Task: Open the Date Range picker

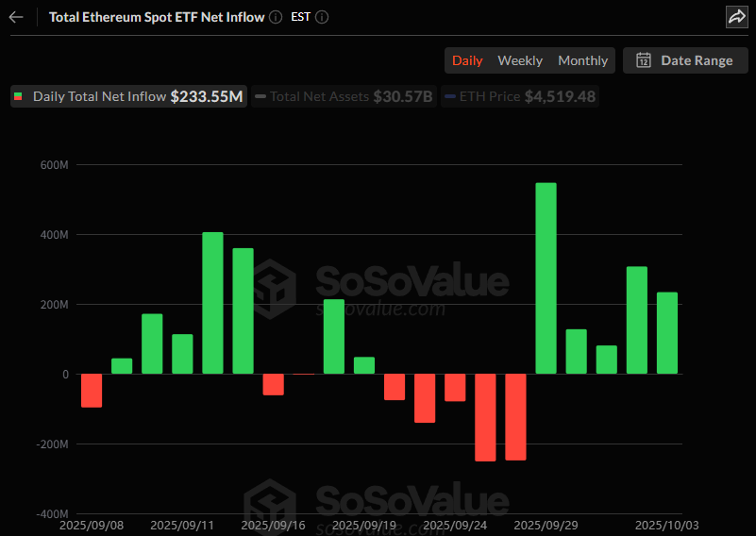Action: 685,60
